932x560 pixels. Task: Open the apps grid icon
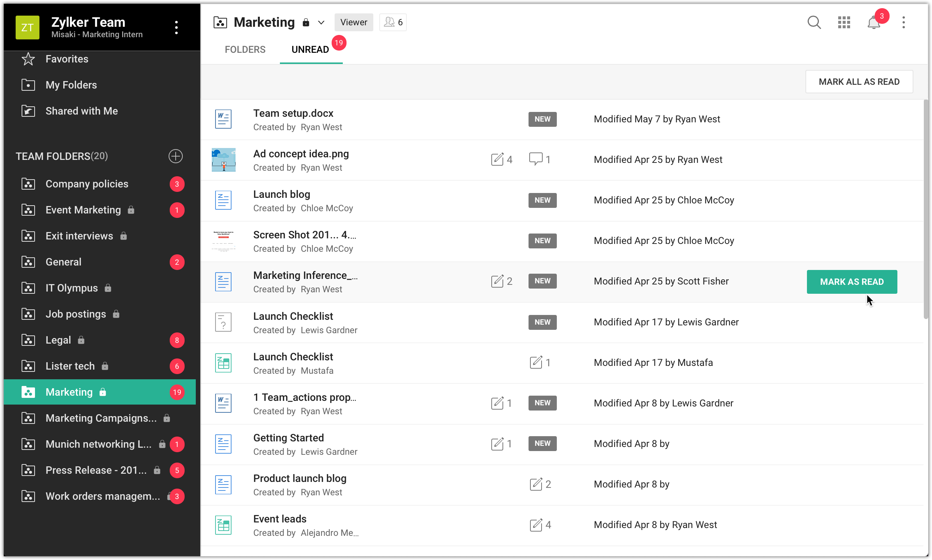844,22
